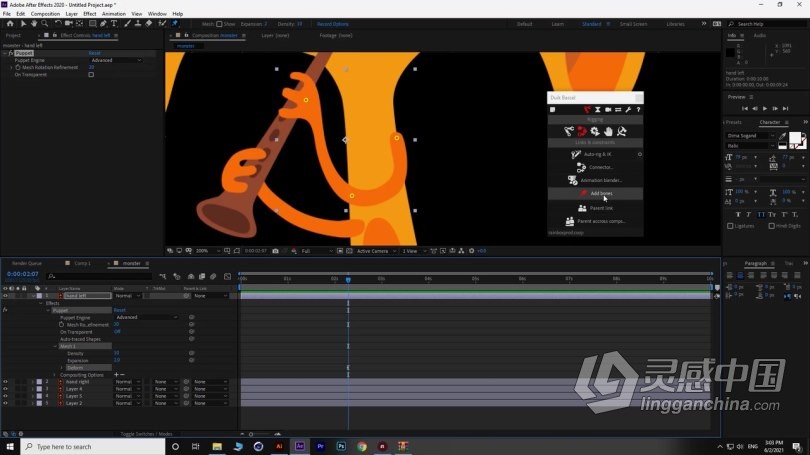Screen dimensions: 810x455
Task: Open Puppet Engine dropdown in Effect Controls
Action: pyautogui.click(x=116, y=60)
